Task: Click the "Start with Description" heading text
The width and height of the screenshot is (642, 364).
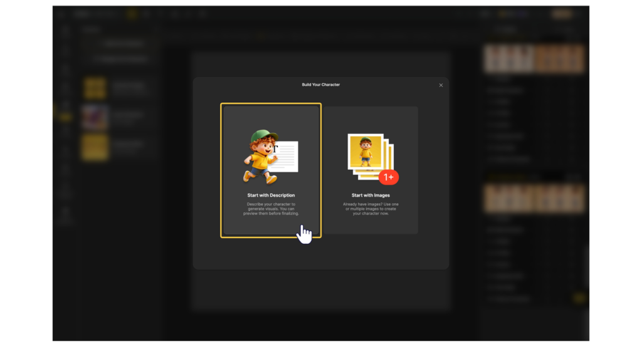Action: click(x=271, y=195)
